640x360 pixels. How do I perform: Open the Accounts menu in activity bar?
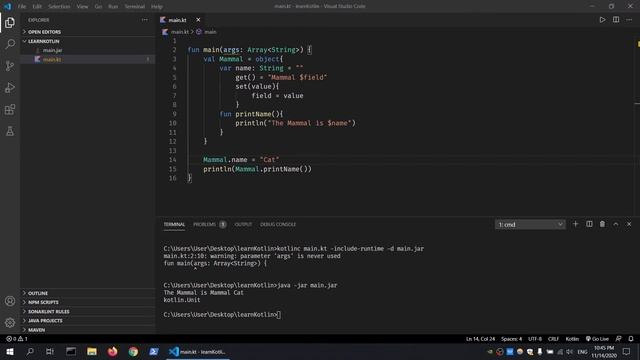[10, 301]
